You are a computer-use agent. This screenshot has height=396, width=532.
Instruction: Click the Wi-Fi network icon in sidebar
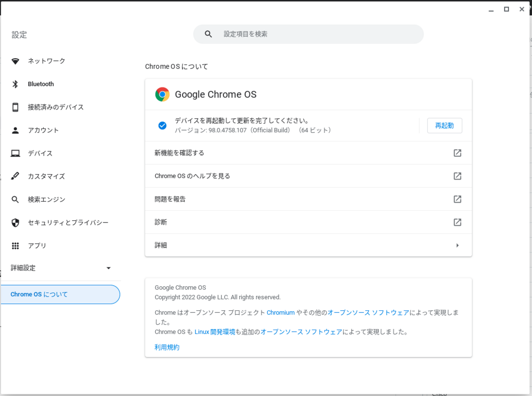click(15, 61)
